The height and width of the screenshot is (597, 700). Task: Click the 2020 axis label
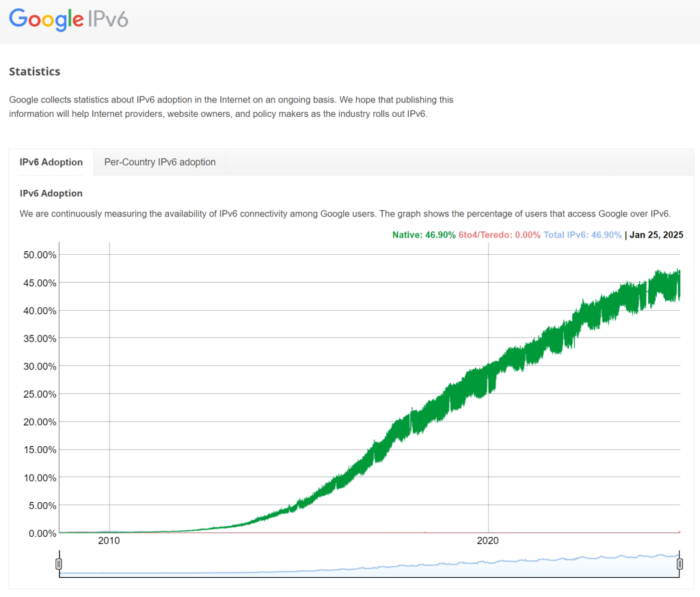pos(487,540)
